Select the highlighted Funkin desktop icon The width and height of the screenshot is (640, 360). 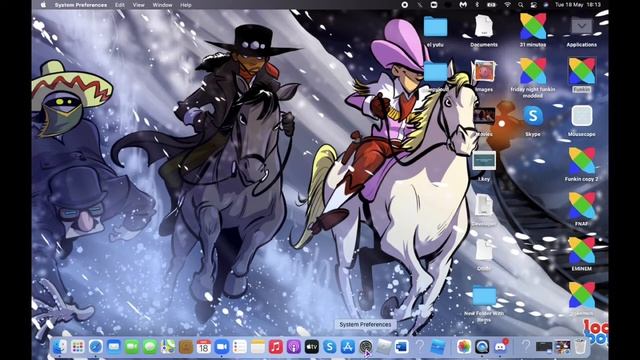click(582, 71)
